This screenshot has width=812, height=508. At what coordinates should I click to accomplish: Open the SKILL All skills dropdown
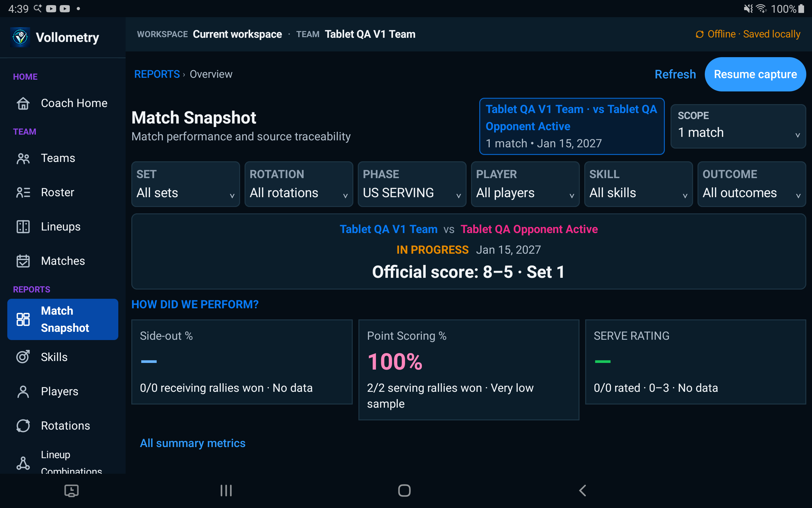638,184
